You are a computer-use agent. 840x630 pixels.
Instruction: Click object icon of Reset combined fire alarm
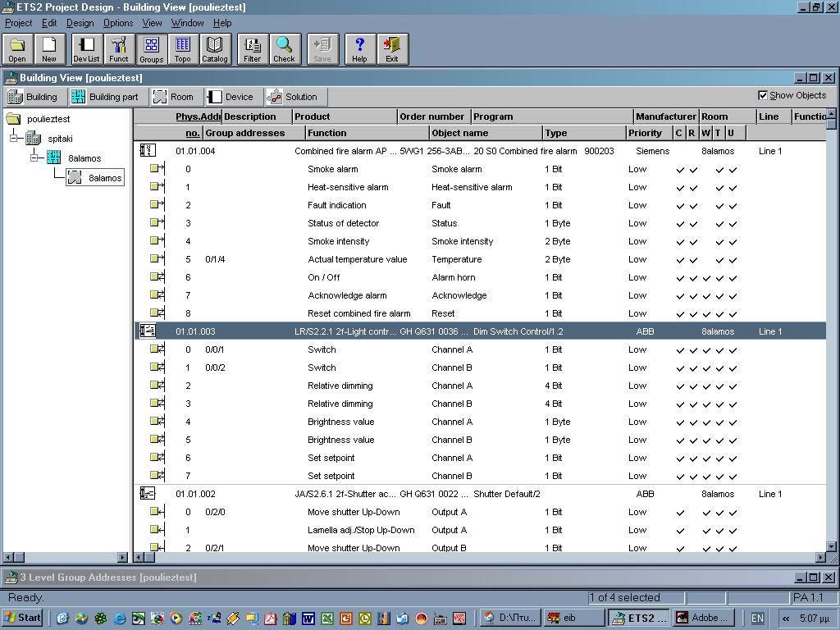(x=157, y=313)
